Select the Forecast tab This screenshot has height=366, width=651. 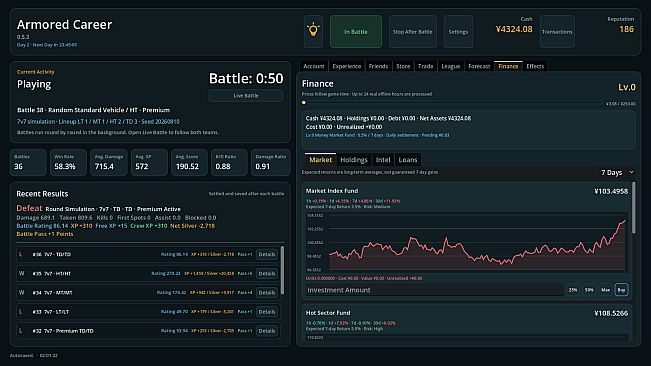coord(479,66)
